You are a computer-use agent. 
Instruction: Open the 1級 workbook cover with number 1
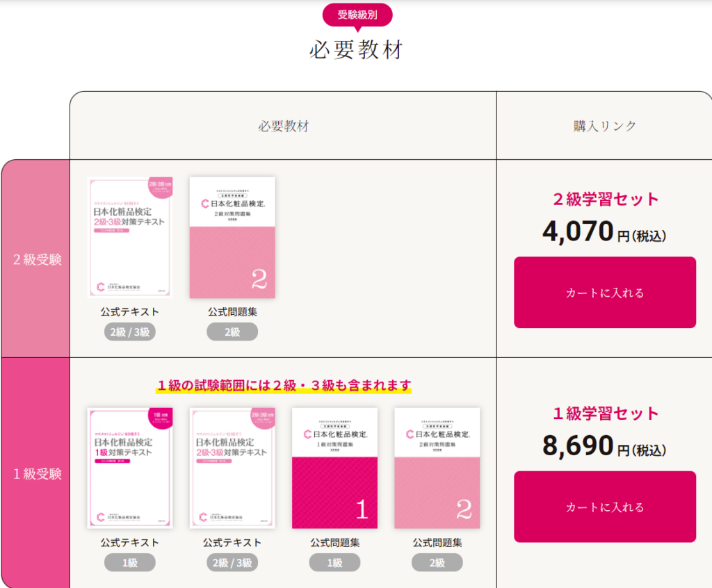(x=334, y=468)
